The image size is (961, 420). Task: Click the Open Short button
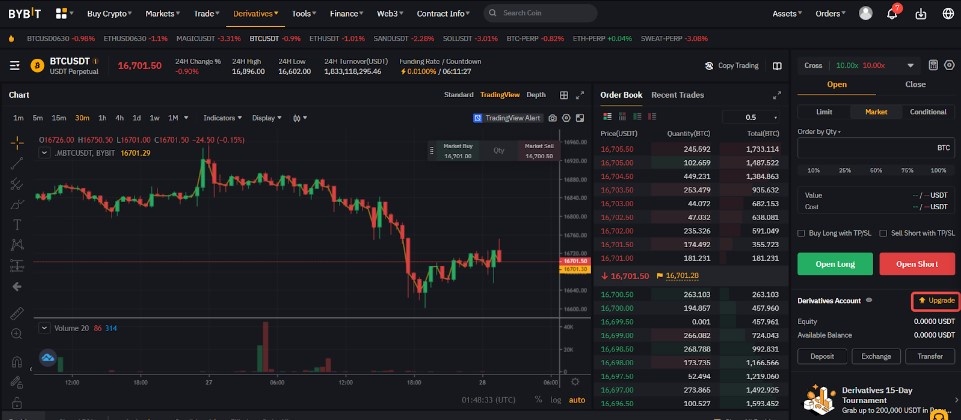tap(917, 264)
